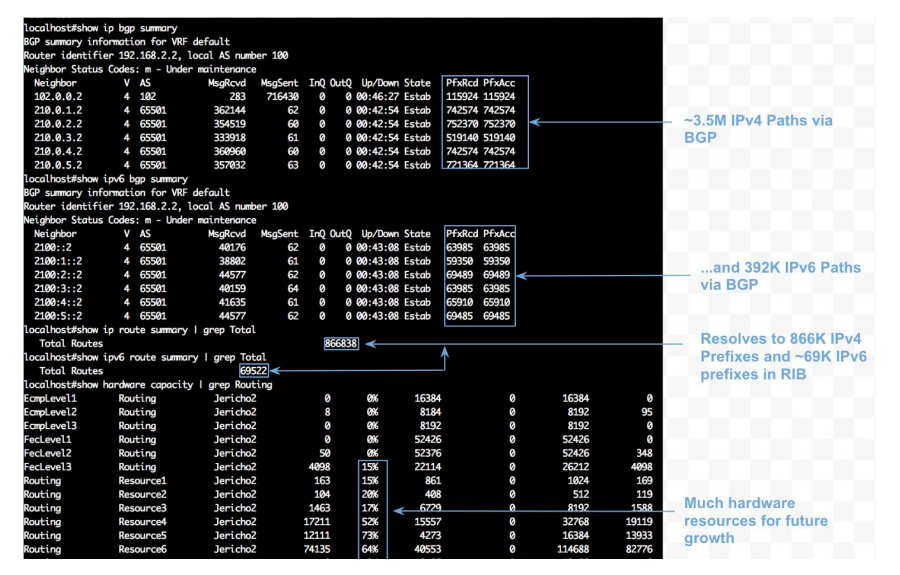Click the EcmpLevel1 row label
The width and height of the screenshot is (900, 575).
[50, 398]
